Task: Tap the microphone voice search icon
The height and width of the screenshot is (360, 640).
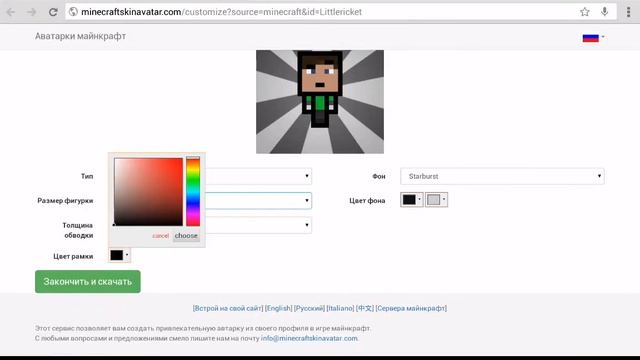Action: (604, 12)
